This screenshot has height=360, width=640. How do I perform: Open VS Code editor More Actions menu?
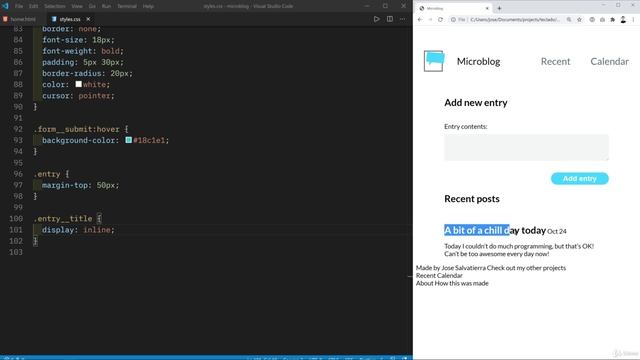pyautogui.click(x=403, y=19)
